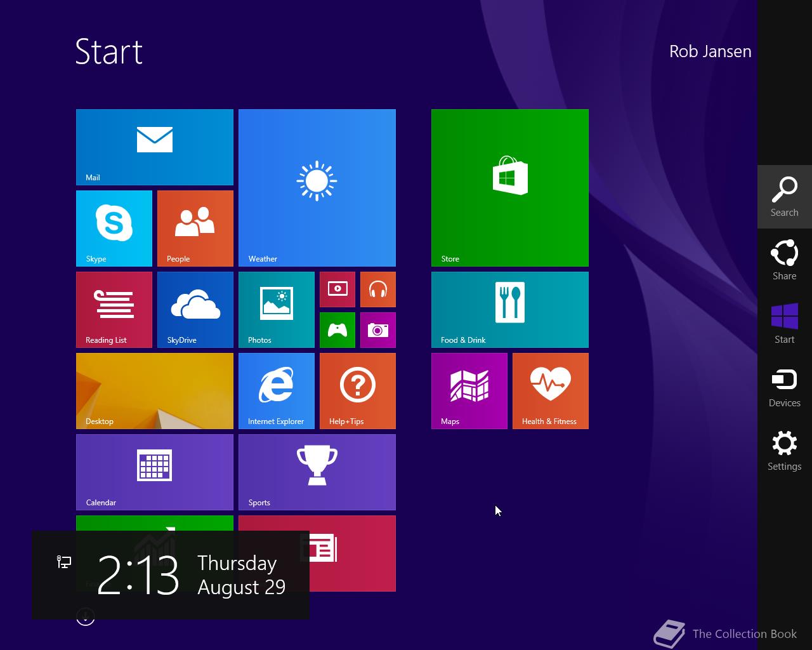Open the red News tile
The height and width of the screenshot is (650, 812).
353,554
